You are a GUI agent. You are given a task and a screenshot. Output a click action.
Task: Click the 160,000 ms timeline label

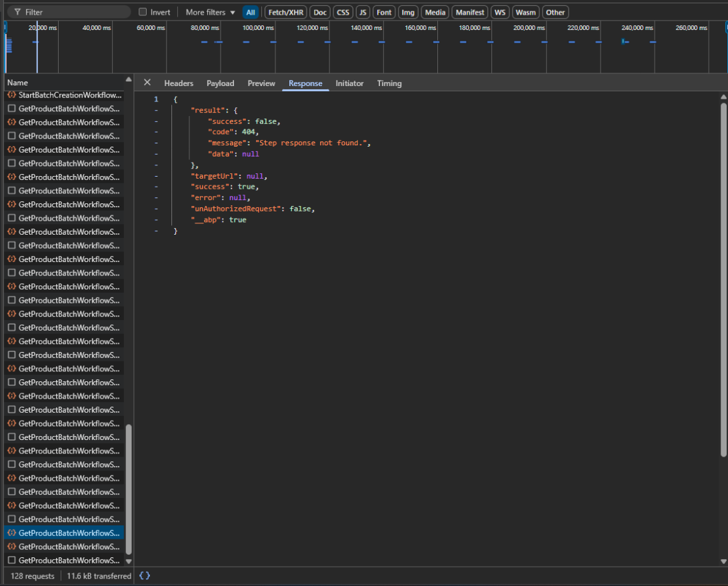(x=421, y=28)
